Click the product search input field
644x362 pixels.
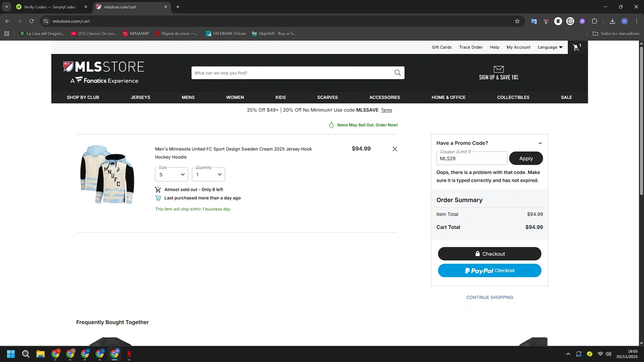point(292,73)
